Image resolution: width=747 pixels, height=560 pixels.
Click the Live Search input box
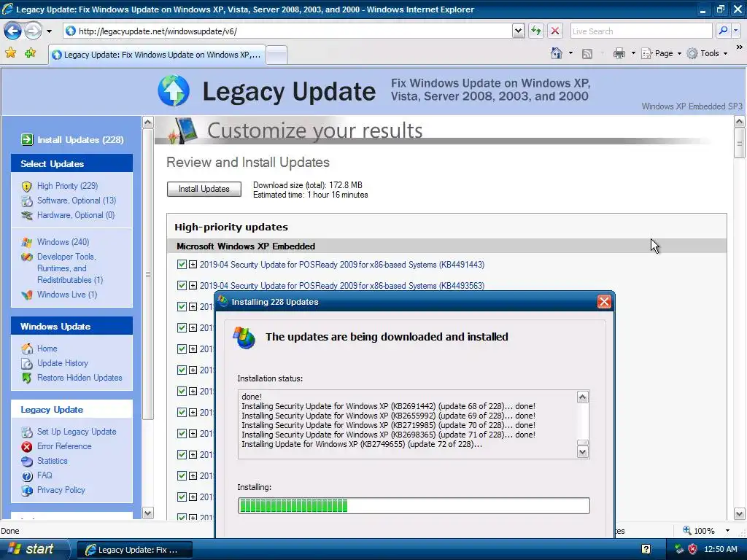click(640, 31)
